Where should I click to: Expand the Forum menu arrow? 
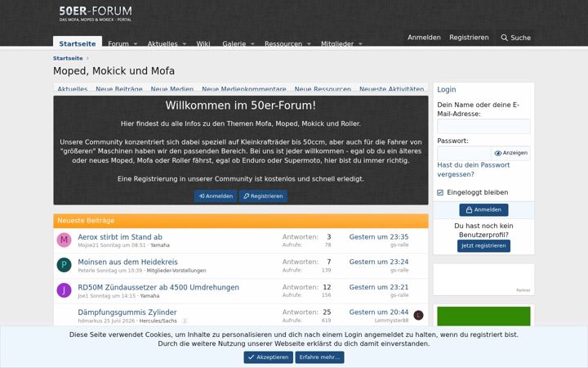click(136, 44)
